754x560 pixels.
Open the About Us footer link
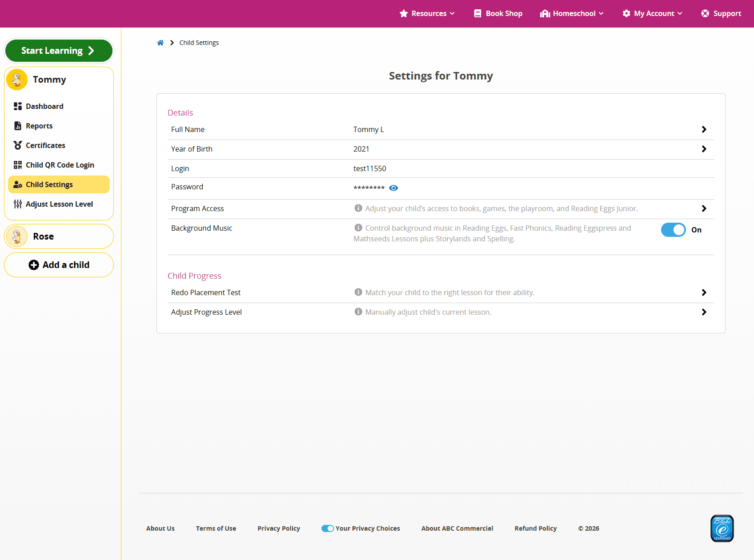coord(160,528)
